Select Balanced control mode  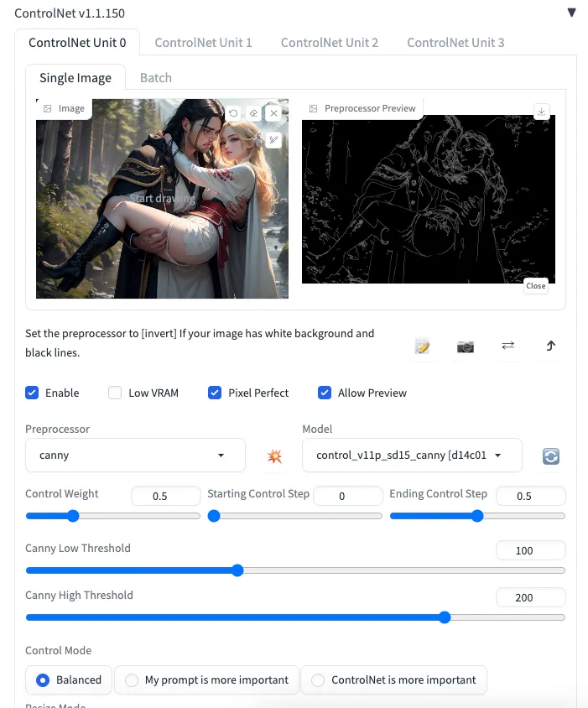pyautogui.click(x=69, y=679)
